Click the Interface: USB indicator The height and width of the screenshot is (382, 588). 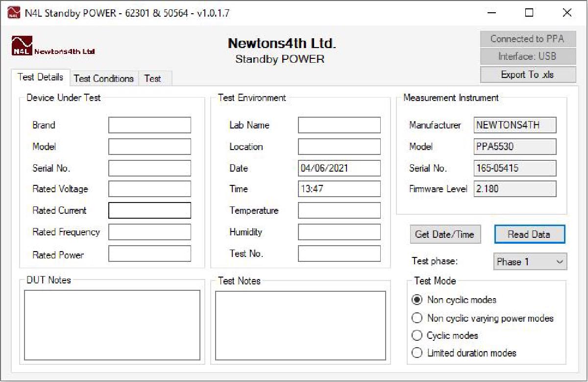coord(528,56)
